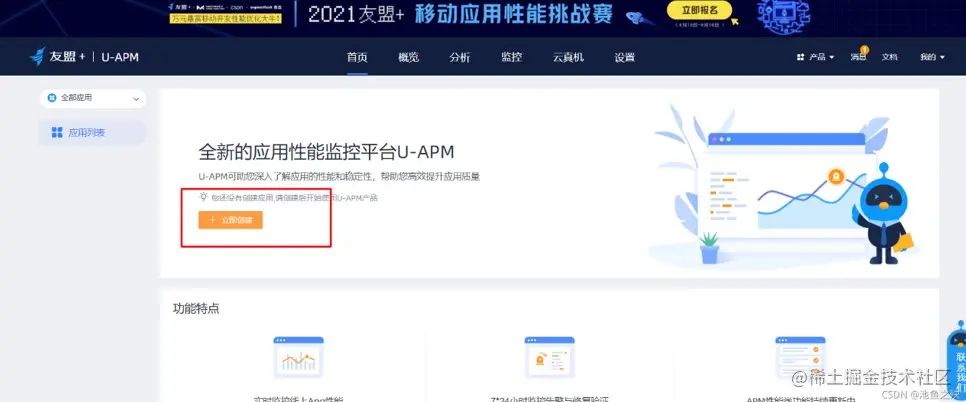The image size is (966, 402).
Task: Open the 首页 tab
Action: tap(357, 57)
